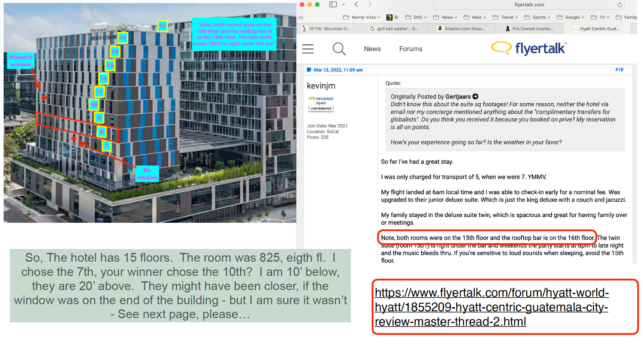
Task: Click the 'Join Date: Mar 2021' text
Action: coord(327,126)
